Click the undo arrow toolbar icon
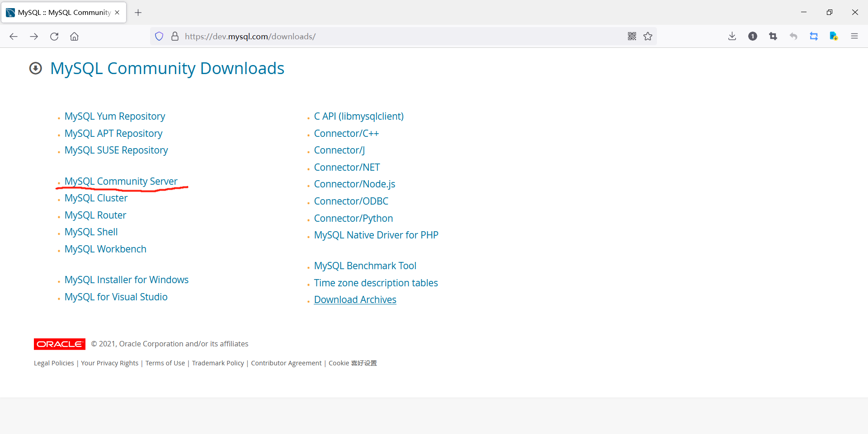This screenshot has width=868, height=434. (x=793, y=37)
